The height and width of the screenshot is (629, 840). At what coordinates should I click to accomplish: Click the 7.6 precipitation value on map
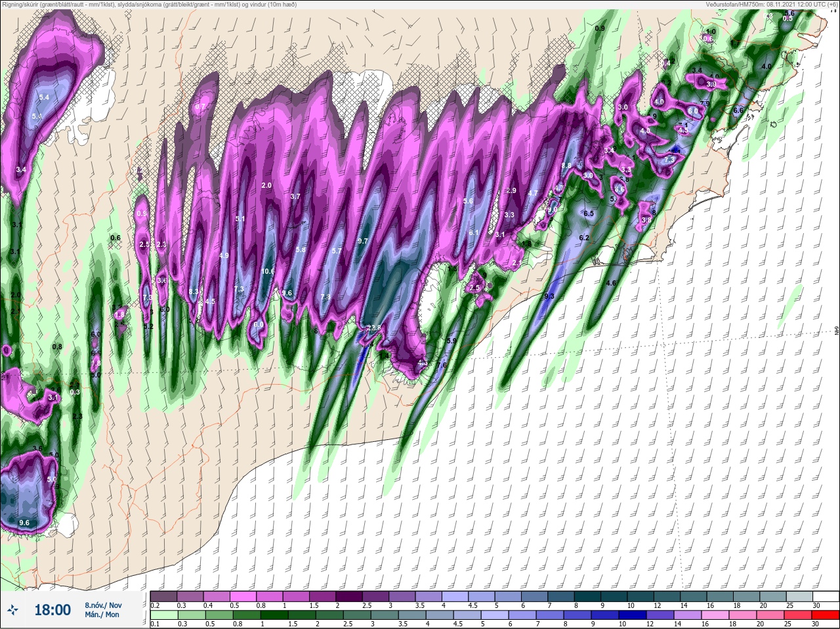[442, 365]
